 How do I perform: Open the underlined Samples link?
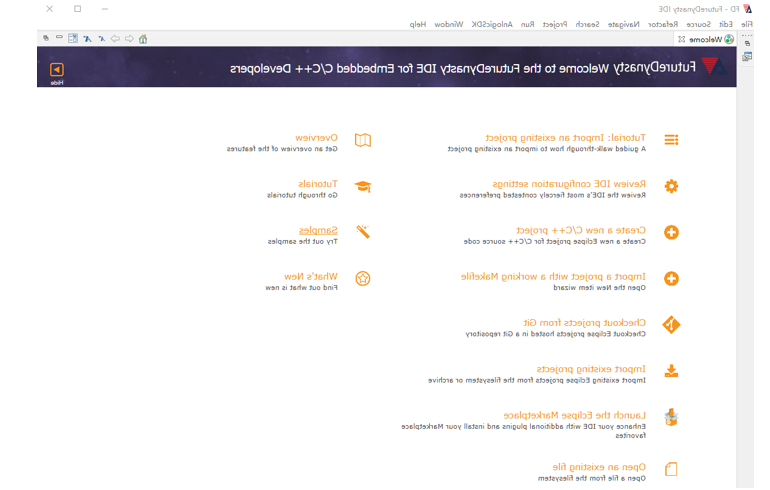(x=318, y=230)
